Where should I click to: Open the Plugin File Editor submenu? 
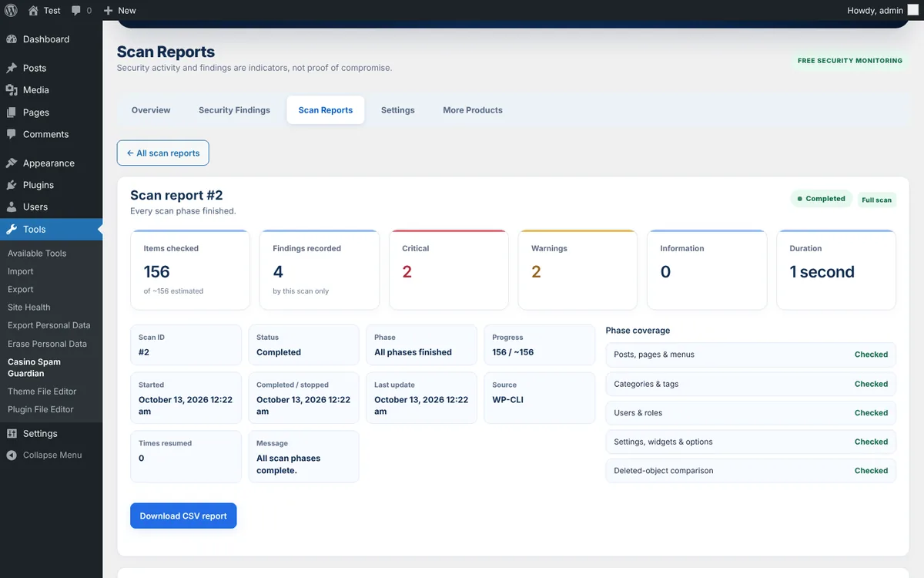pyautogui.click(x=41, y=409)
